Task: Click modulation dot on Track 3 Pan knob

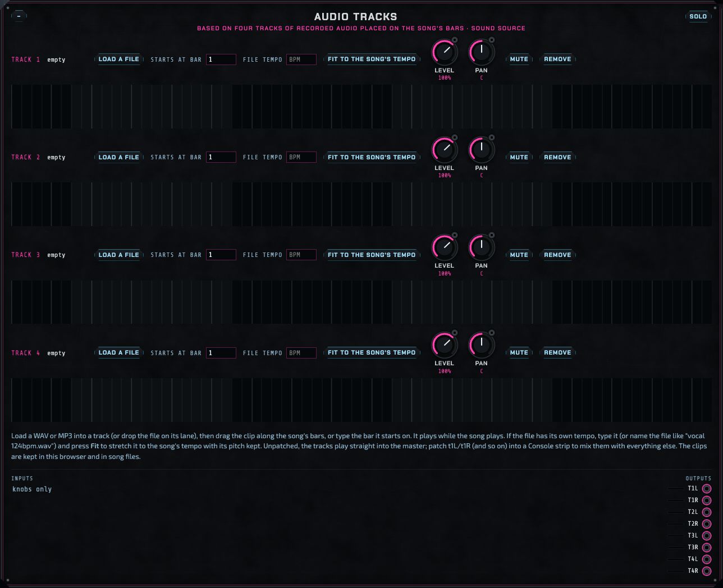Action: click(492, 235)
